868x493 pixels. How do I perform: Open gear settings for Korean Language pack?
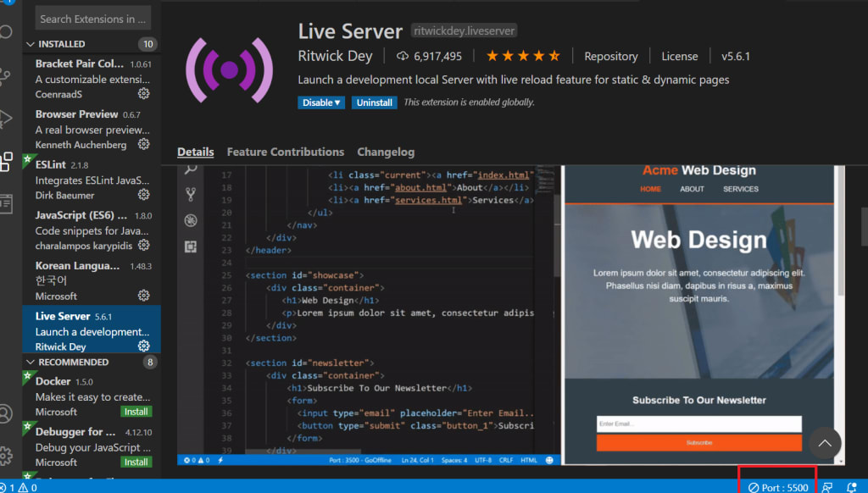point(143,296)
